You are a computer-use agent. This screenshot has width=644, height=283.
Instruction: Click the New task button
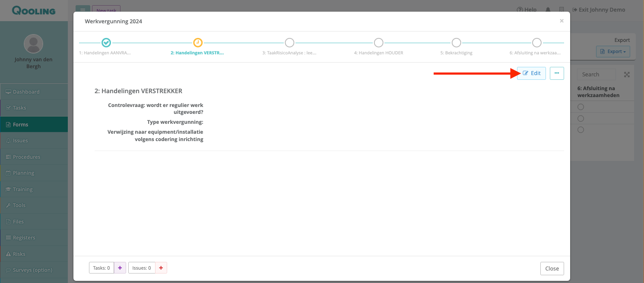click(106, 10)
